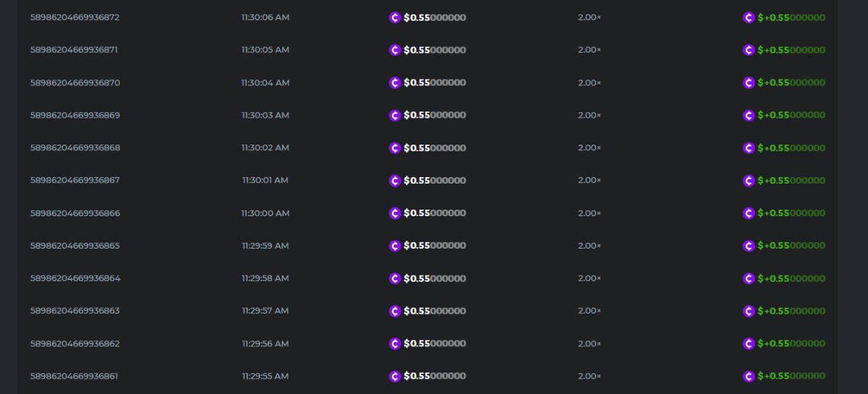
Task: Click profit coin icon for ID ending 6867
Action: [x=749, y=180]
